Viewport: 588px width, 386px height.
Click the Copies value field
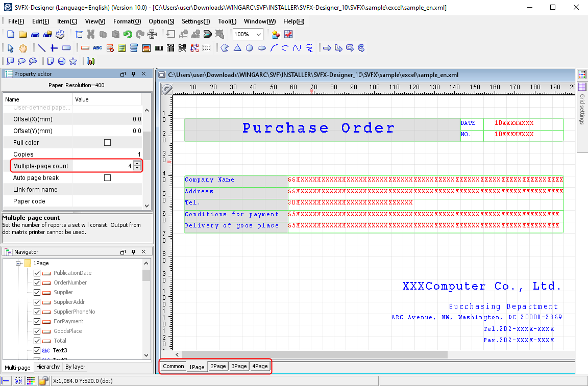coord(107,155)
